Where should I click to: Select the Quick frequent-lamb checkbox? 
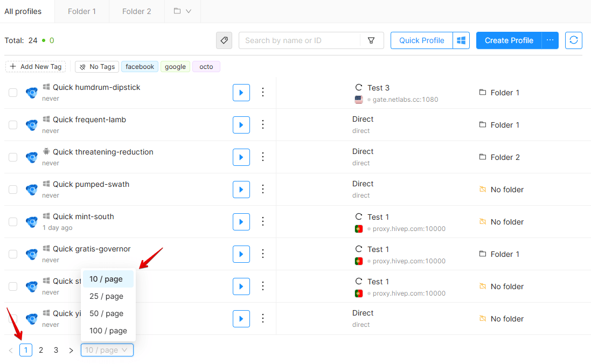point(13,125)
